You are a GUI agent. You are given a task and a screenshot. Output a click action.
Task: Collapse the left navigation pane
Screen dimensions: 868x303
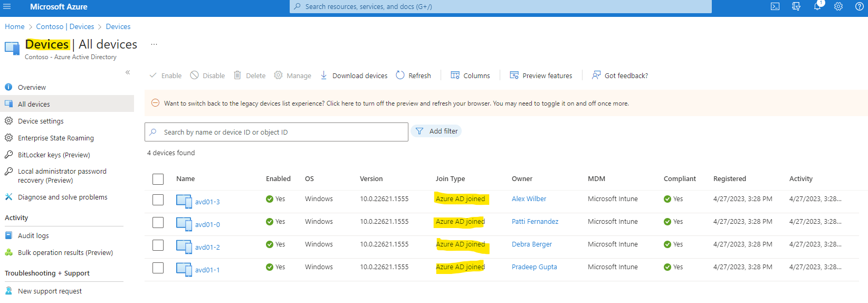(x=128, y=72)
